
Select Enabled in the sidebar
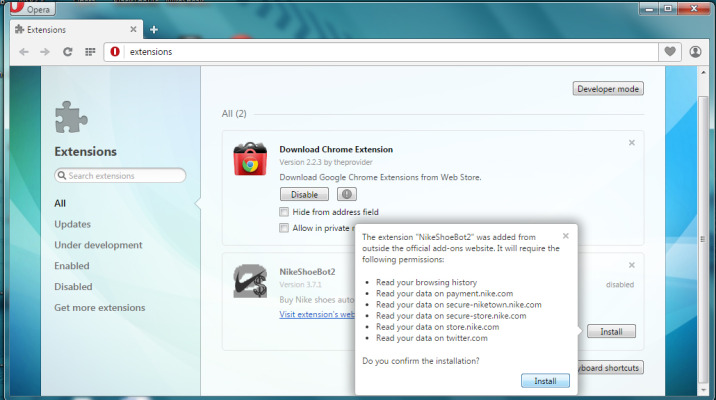72,266
